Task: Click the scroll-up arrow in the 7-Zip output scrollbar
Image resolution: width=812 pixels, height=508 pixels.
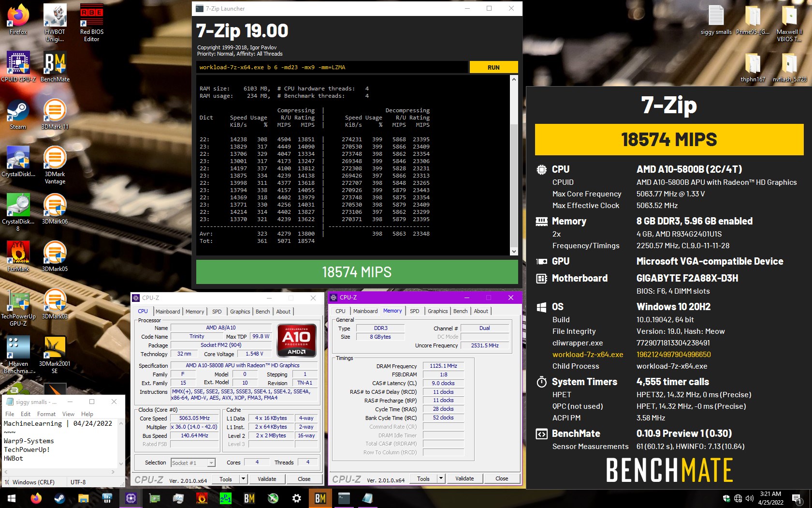Action: [x=514, y=79]
